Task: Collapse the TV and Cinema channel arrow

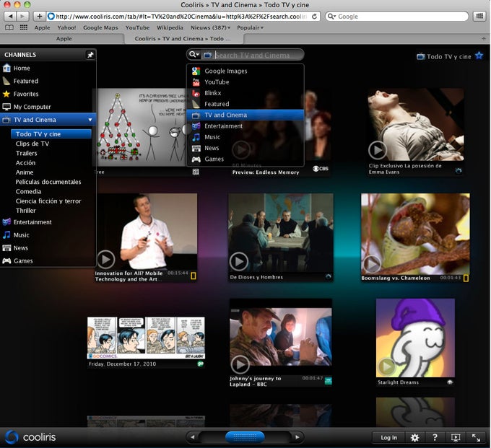Action: point(90,120)
